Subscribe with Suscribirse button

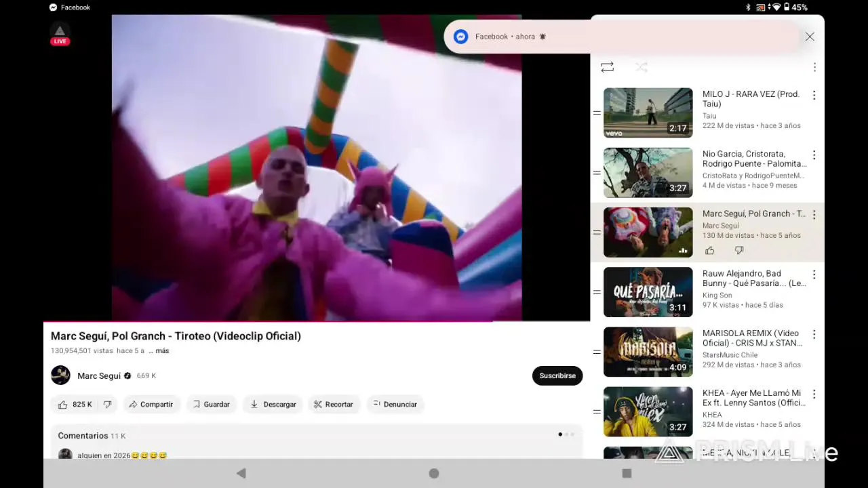tap(557, 375)
